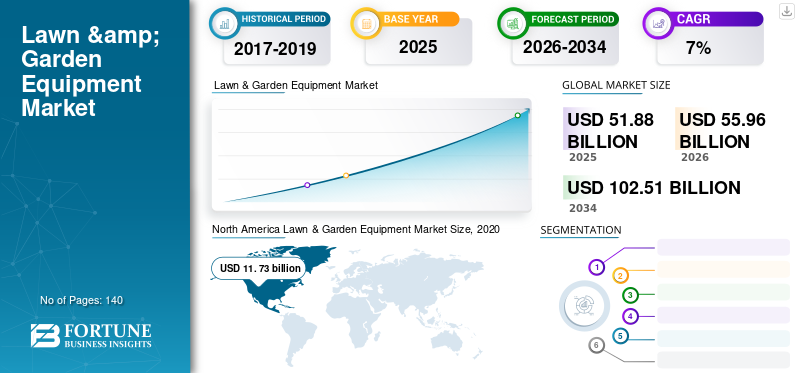
Task: Click the FORECAST PERIOD header label
Action: (x=572, y=19)
